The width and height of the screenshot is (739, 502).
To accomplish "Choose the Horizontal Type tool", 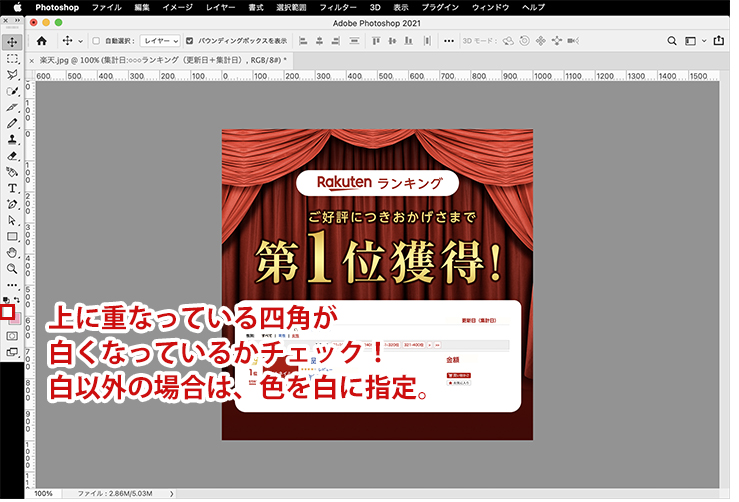I will (12, 188).
